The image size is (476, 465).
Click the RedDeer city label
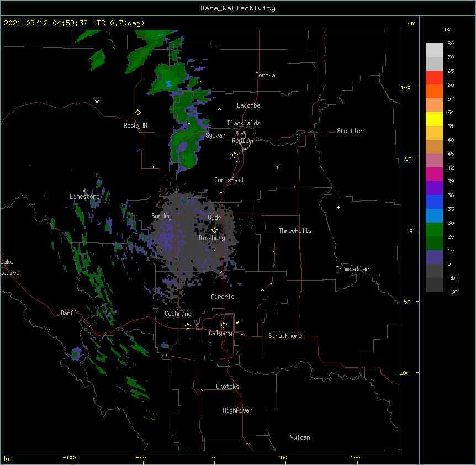coord(243,141)
